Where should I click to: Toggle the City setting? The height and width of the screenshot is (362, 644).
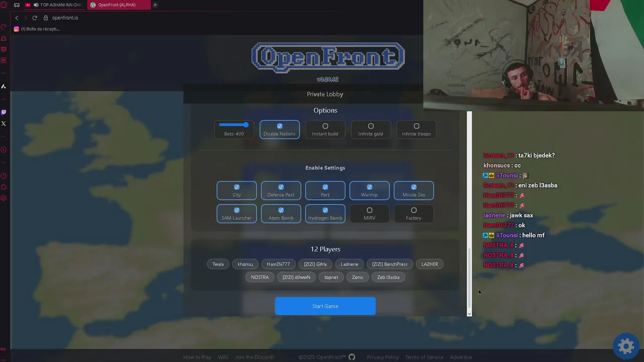[x=237, y=191]
